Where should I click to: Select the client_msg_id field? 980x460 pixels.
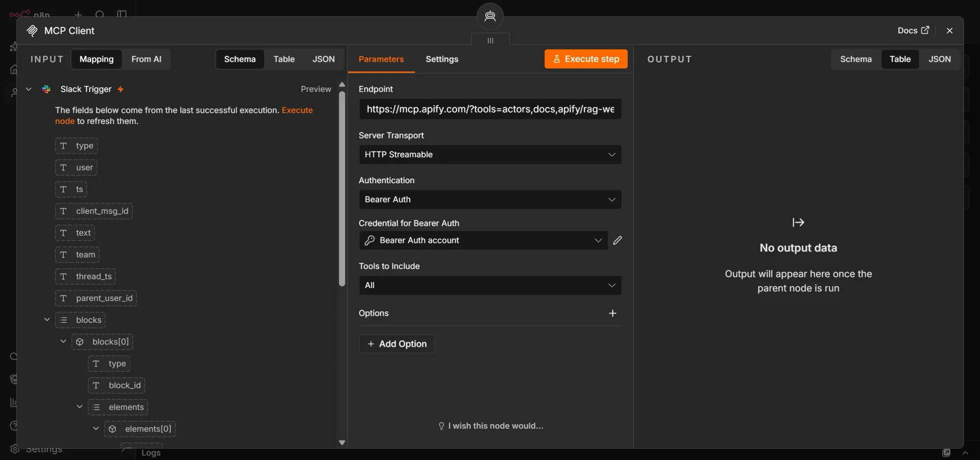coord(94,211)
